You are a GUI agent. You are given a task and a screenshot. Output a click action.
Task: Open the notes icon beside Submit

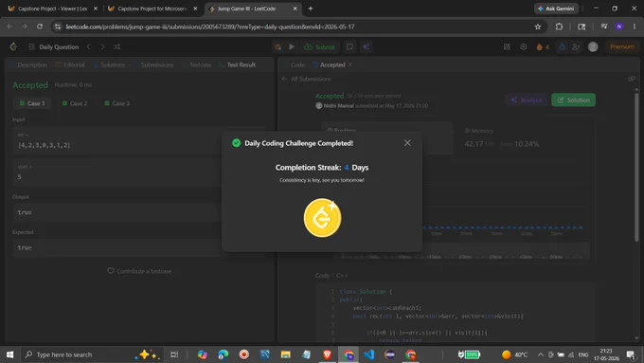point(349,46)
